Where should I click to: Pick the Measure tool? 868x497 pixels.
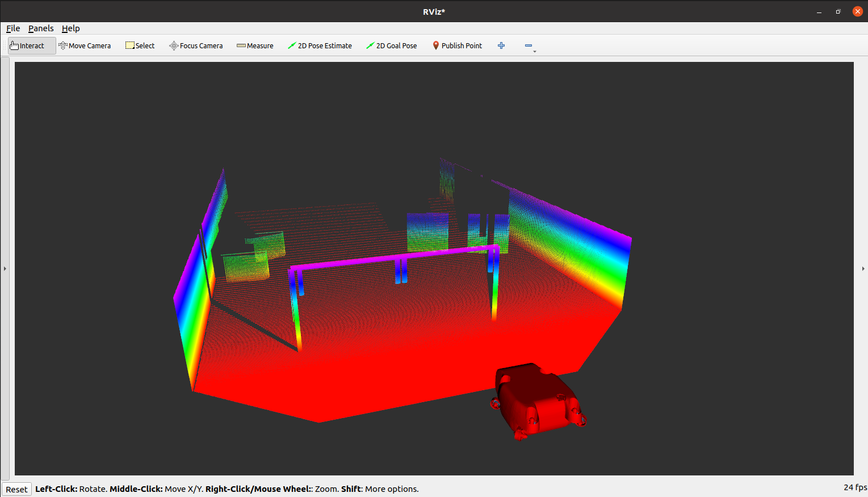point(255,45)
